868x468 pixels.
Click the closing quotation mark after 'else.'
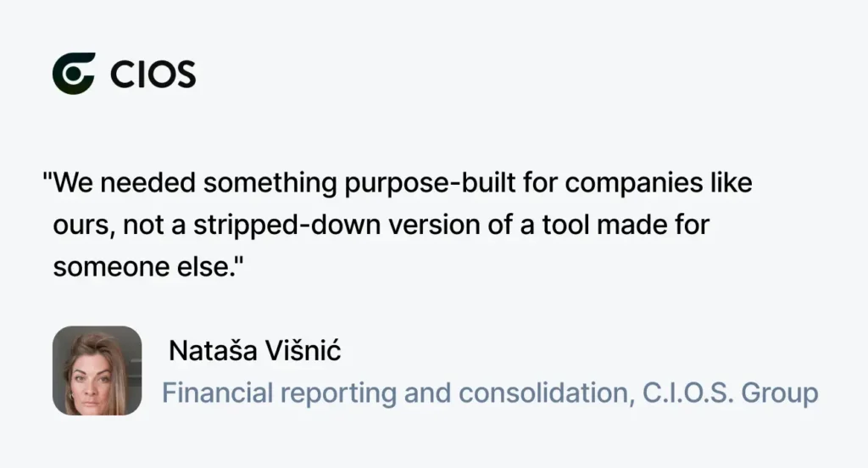[x=239, y=261]
